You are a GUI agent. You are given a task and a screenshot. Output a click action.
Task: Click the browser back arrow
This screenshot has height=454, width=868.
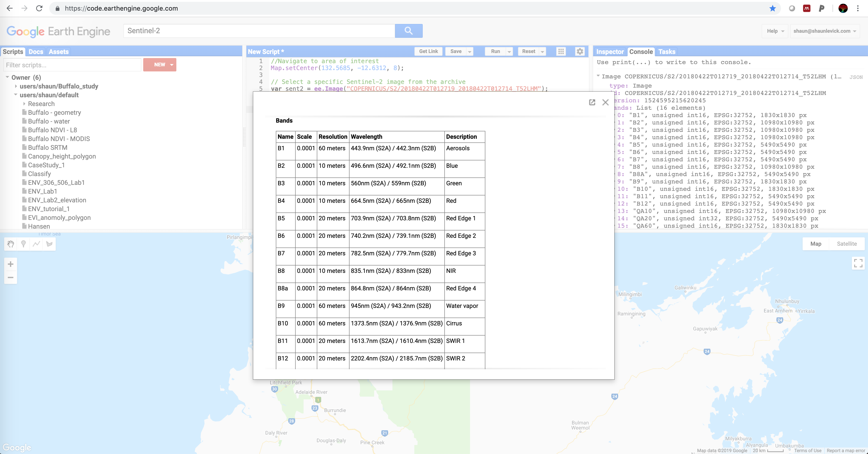tap(10, 9)
